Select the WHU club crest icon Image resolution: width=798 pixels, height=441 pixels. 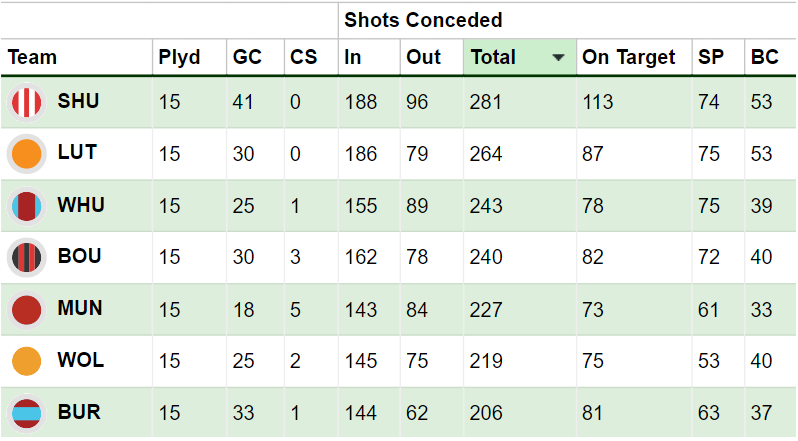click(26, 206)
